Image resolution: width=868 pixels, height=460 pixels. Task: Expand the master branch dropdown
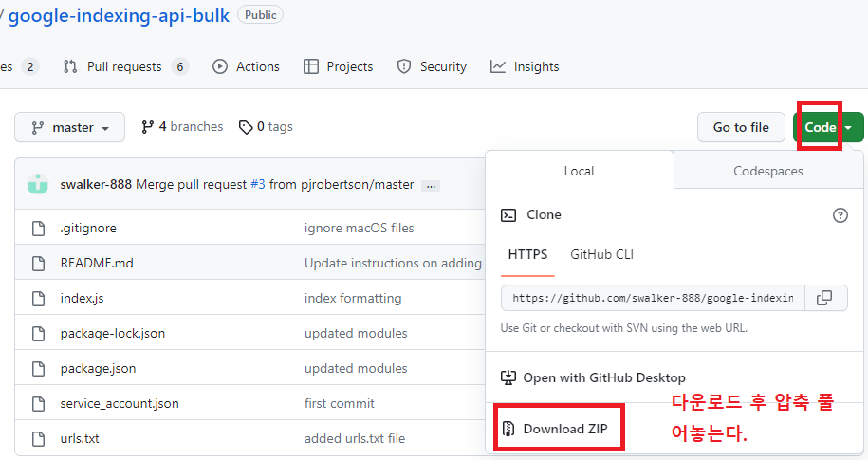[70, 127]
